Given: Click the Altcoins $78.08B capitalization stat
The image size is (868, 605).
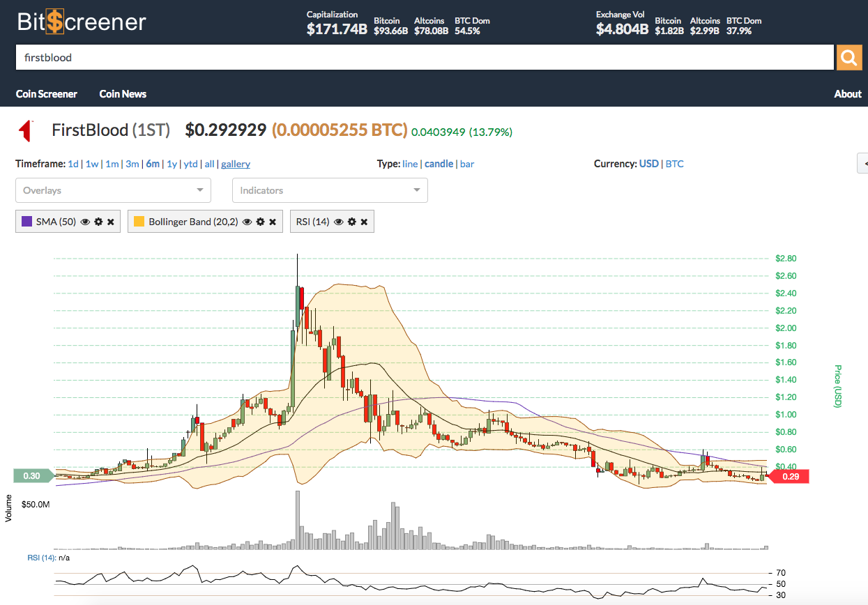Looking at the screenshot, I should tap(431, 26).
